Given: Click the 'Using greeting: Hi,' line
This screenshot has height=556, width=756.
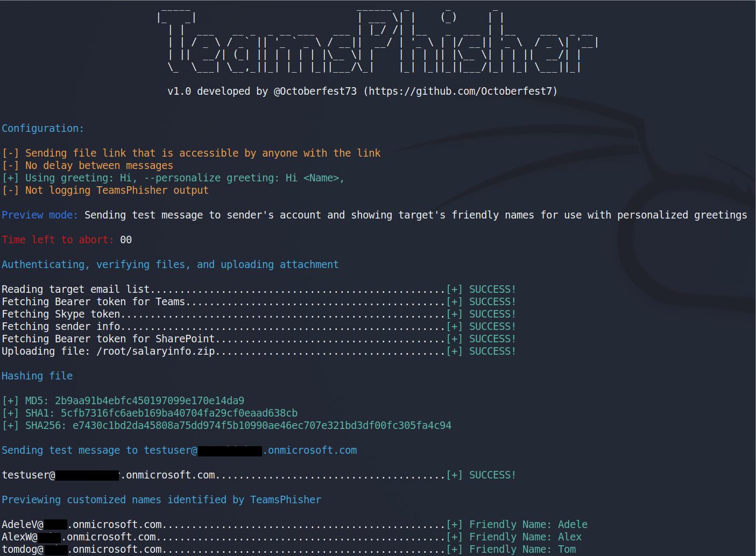Looking at the screenshot, I should pos(173,178).
